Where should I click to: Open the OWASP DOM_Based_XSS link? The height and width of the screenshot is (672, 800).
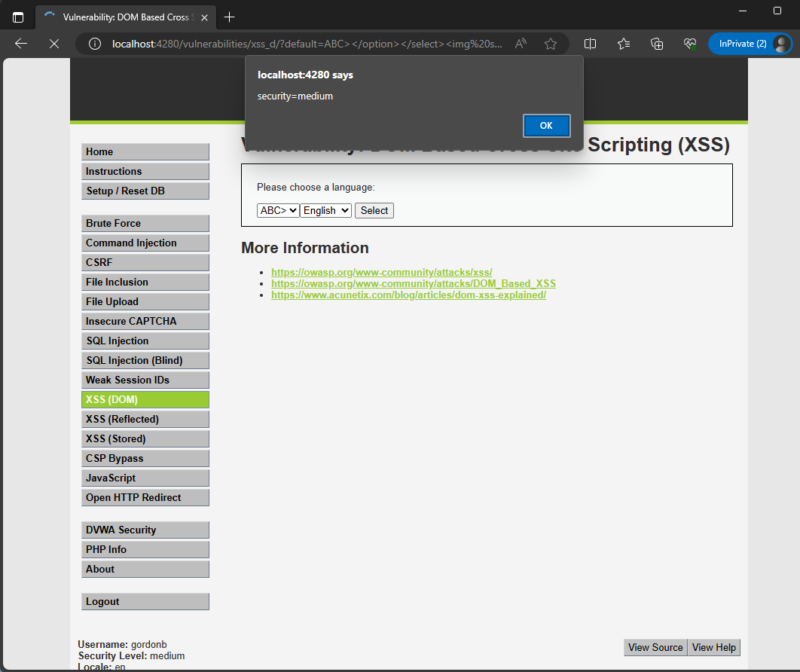[413, 283]
